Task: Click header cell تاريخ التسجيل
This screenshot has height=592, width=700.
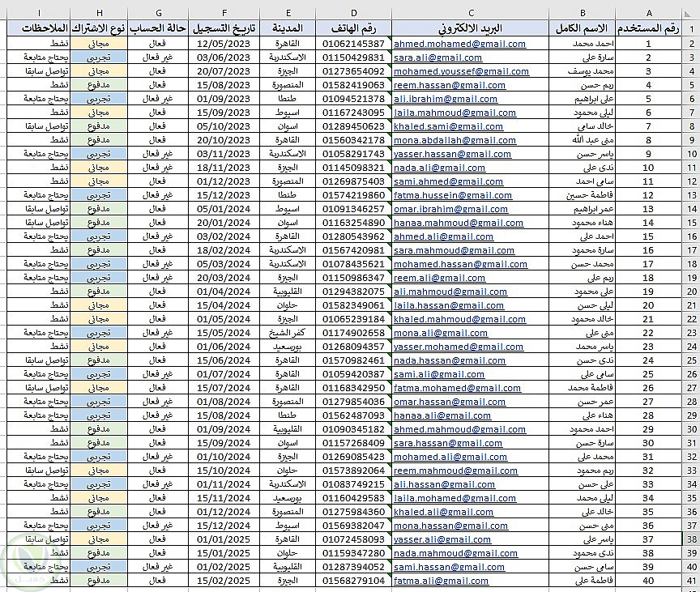Action: coord(224,29)
